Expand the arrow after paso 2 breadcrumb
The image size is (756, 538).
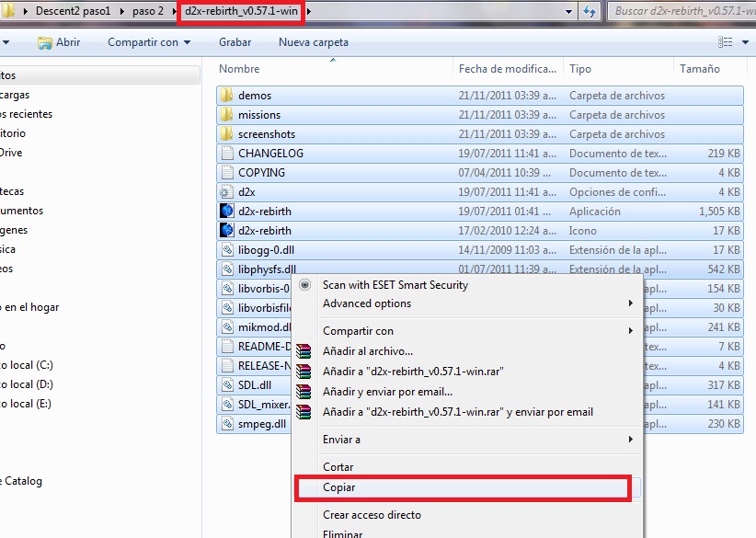click(x=174, y=11)
